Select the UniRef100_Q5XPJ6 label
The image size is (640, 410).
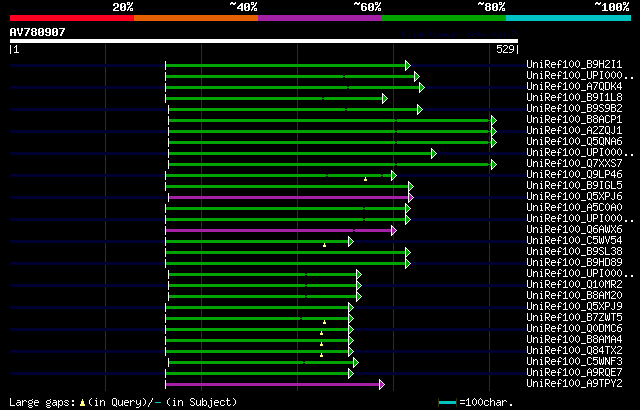click(574, 197)
